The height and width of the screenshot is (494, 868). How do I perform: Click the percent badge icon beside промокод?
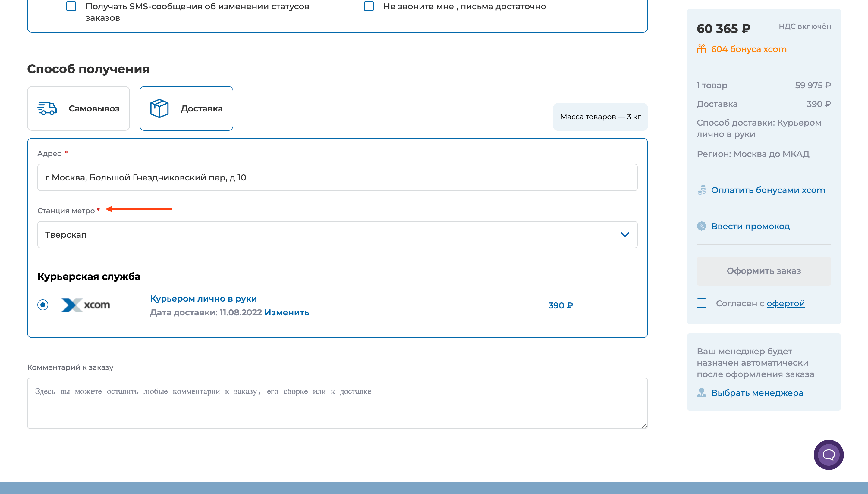pos(701,226)
